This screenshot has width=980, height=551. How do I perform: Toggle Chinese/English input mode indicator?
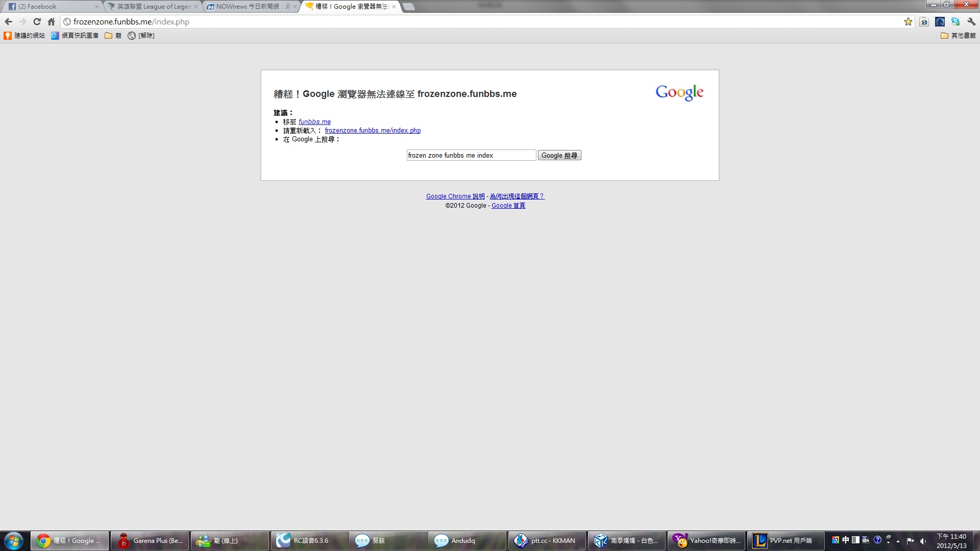pyautogui.click(x=846, y=540)
